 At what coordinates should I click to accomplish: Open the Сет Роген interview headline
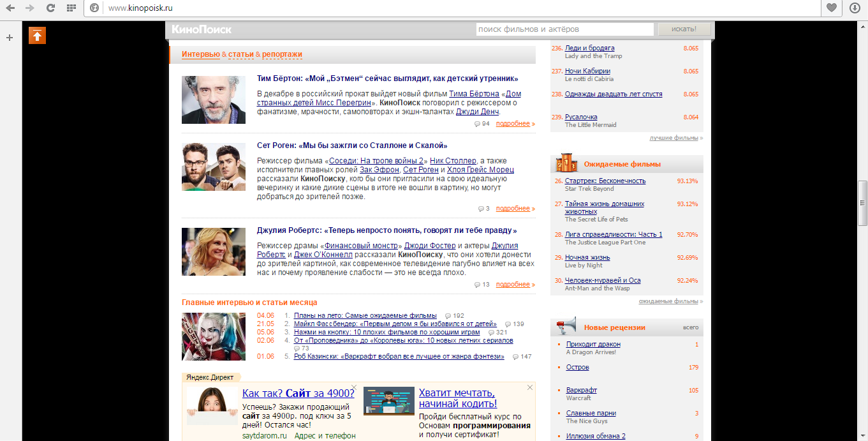point(352,146)
